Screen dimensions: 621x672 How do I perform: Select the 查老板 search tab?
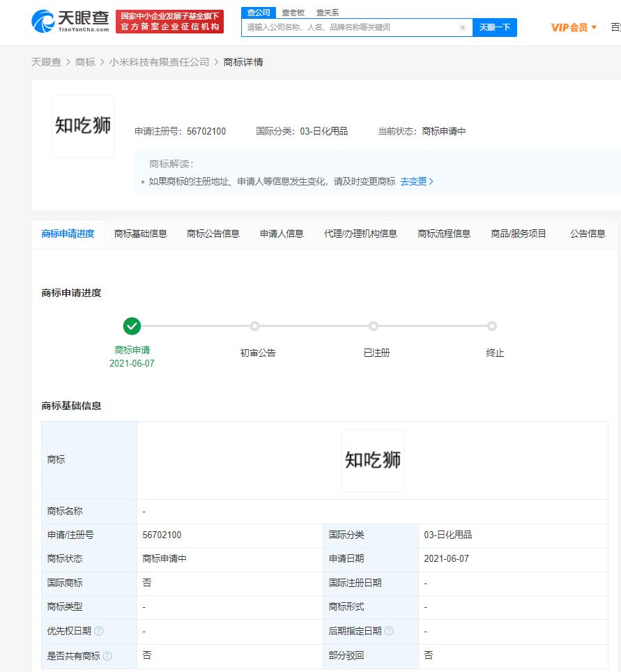[293, 13]
